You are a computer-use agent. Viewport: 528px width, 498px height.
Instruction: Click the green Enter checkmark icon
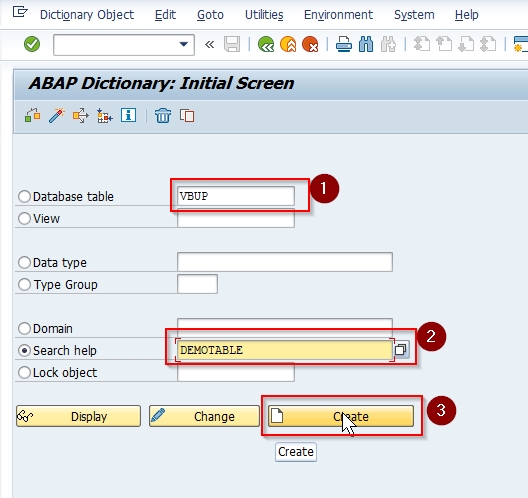pyautogui.click(x=32, y=44)
